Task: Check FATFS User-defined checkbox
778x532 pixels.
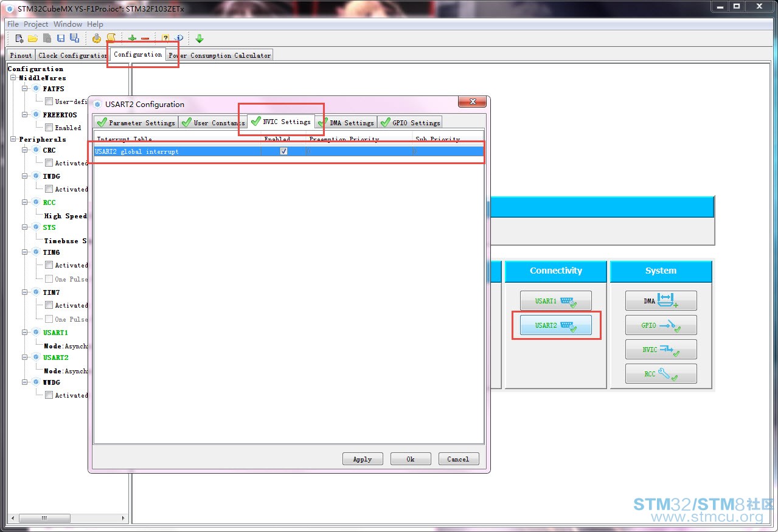Action: point(49,102)
